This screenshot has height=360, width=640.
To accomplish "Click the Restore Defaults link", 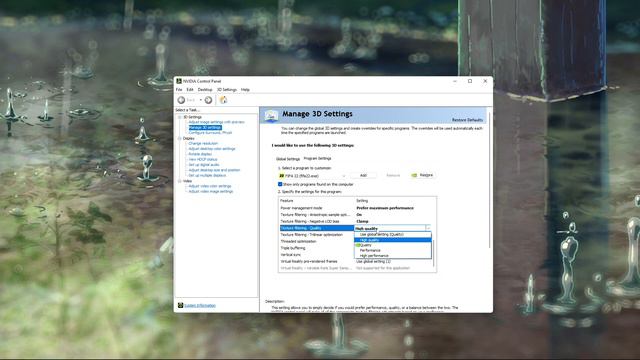I will [467, 120].
